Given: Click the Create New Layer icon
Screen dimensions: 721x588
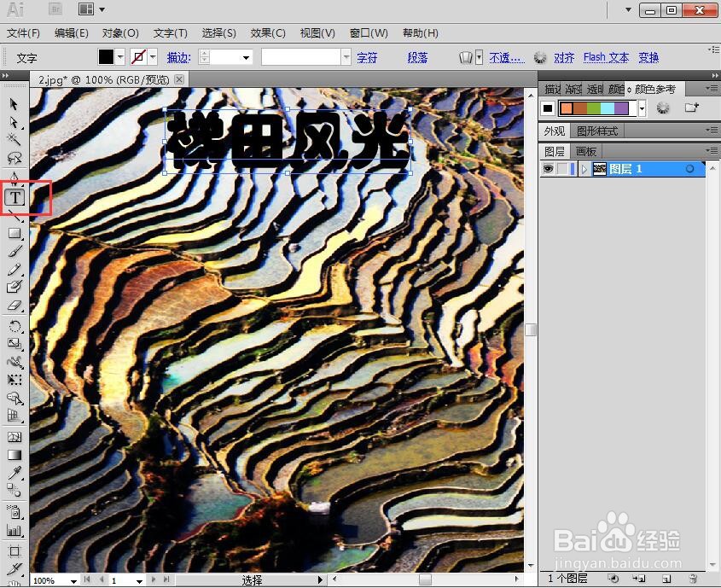Looking at the screenshot, I should point(666,579).
